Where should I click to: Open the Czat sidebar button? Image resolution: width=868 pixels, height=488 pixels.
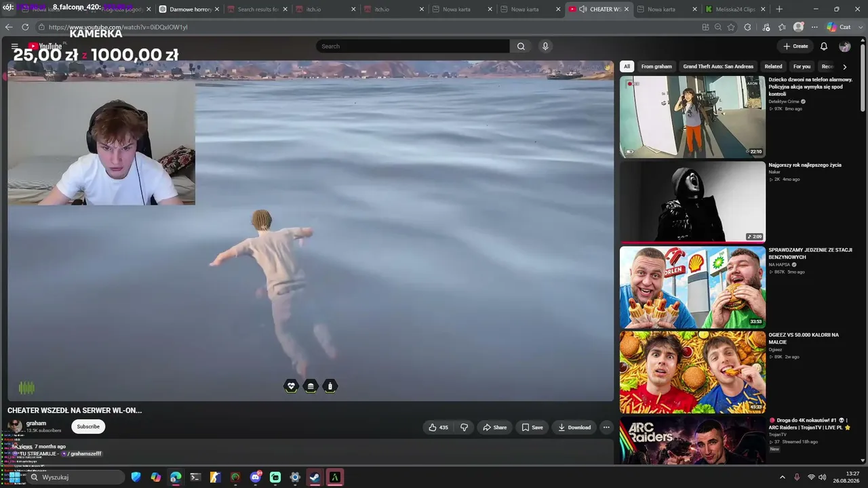(x=838, y=27)
